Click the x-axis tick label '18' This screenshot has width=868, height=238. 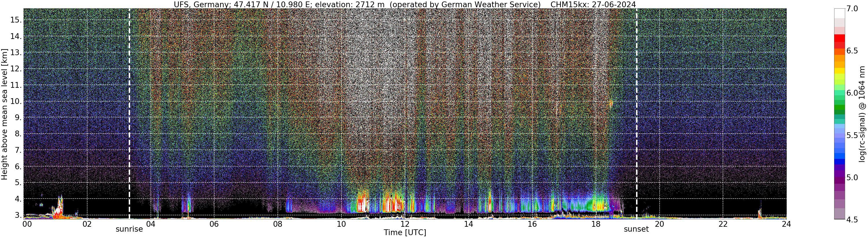pos(596,224)
